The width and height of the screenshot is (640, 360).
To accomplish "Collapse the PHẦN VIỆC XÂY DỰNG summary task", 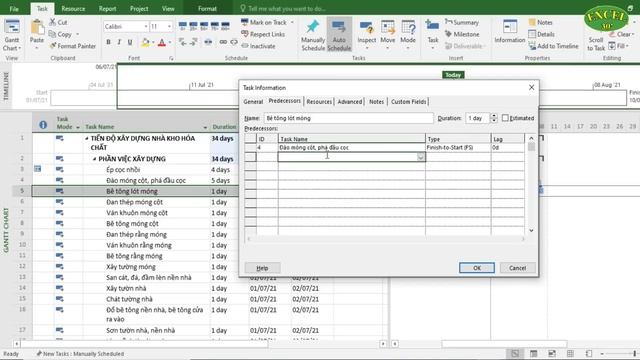I will pyautogui.click(x=95, y=159).
